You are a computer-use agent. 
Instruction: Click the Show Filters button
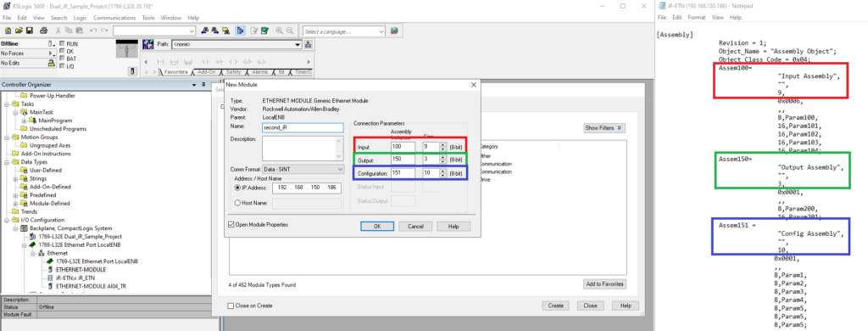604,128
